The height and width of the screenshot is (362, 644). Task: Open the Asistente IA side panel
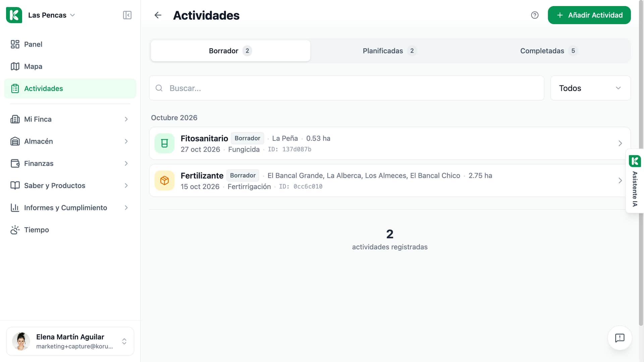click(635, 181)
